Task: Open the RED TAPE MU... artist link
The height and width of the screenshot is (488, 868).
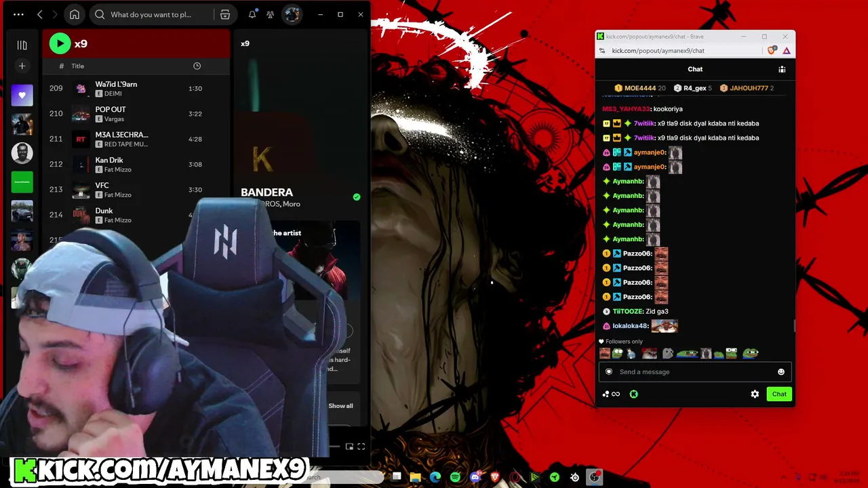Action: (x=126, y=144)
